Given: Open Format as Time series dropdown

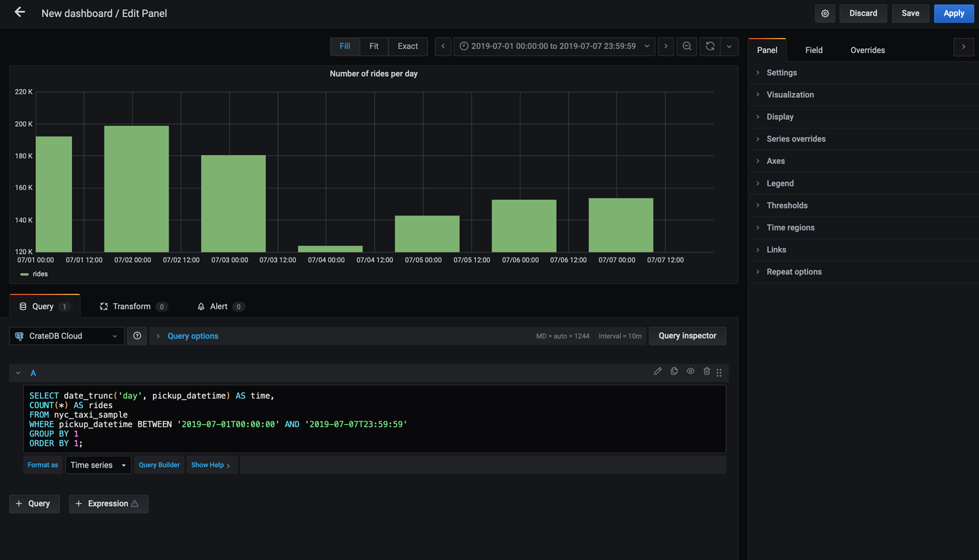Looking at the screenshot, I should click(98, 465).
